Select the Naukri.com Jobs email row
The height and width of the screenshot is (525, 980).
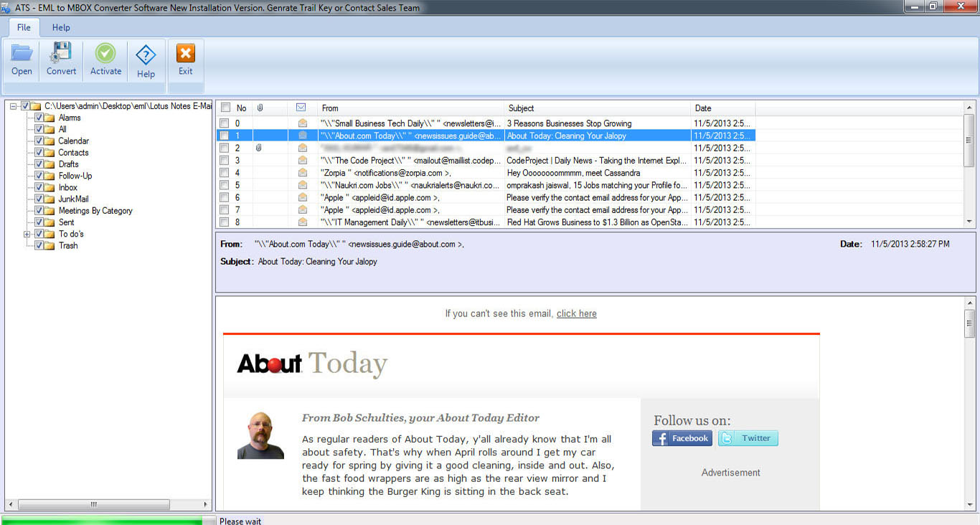coord(486,185)
